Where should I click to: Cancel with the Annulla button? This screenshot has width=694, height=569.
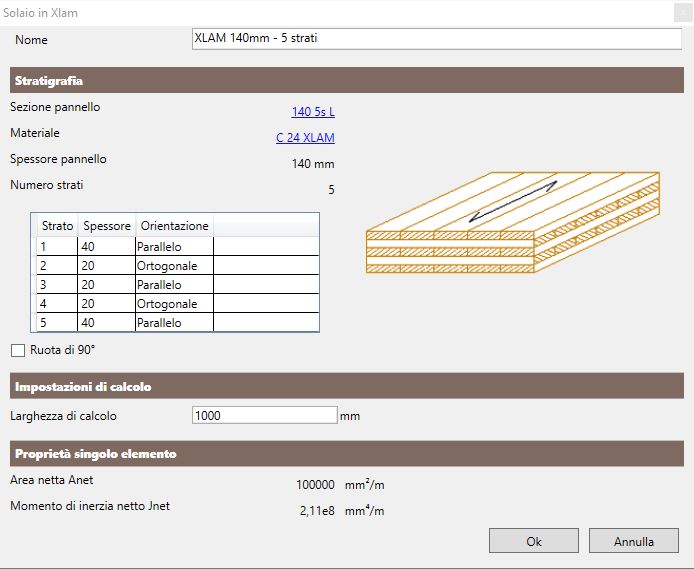634,541
